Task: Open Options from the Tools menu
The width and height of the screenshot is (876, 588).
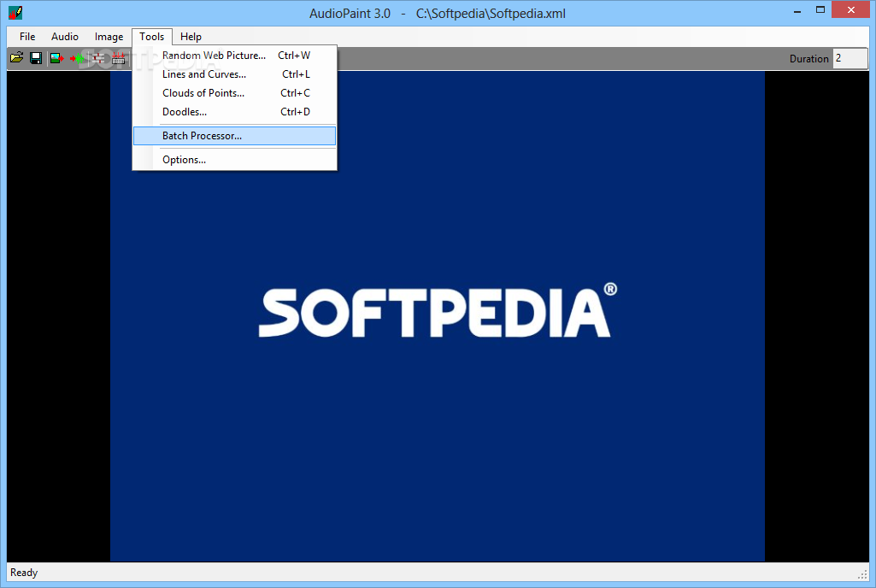Action: [x=235, y=160]
